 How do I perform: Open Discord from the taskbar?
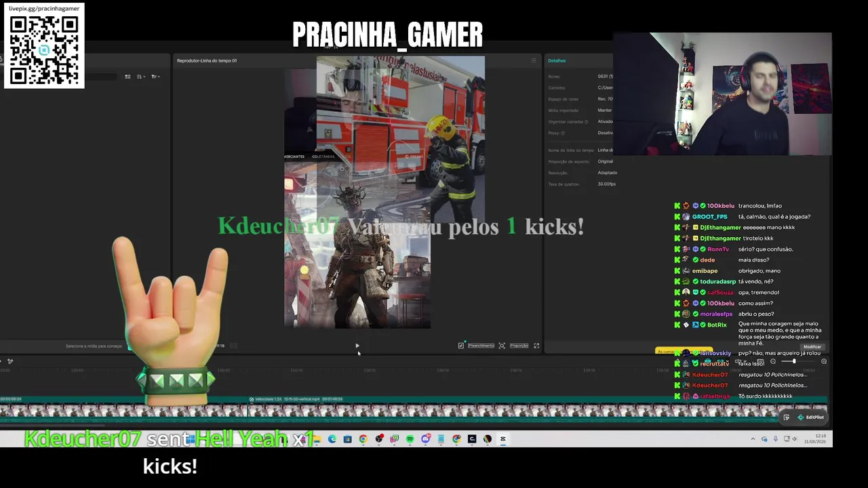click(x=426, y=439)
